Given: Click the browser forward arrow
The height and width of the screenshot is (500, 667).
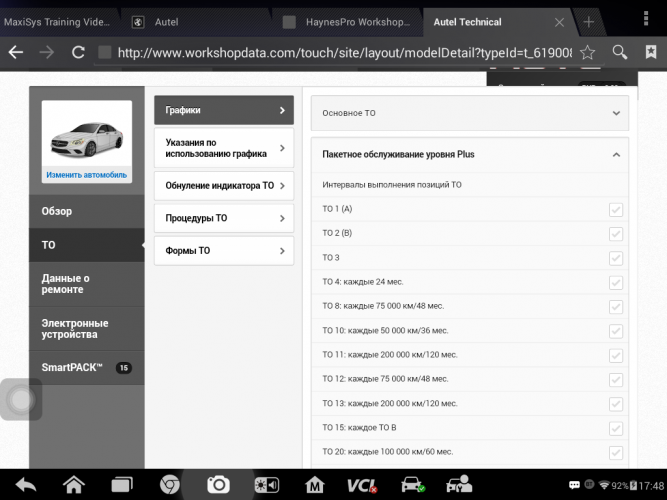Looking at the screenshot, I should 46,52.
